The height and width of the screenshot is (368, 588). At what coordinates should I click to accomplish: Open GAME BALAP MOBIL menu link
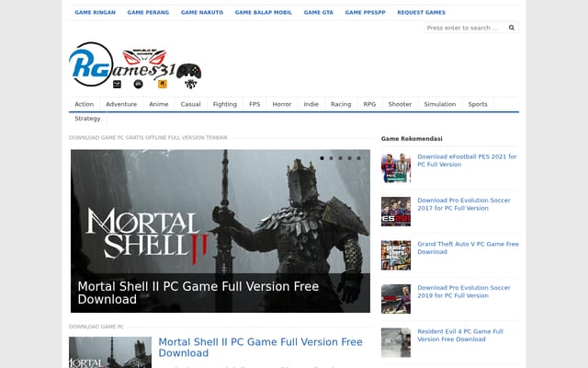pyautogui.click(x=264, y=12)
